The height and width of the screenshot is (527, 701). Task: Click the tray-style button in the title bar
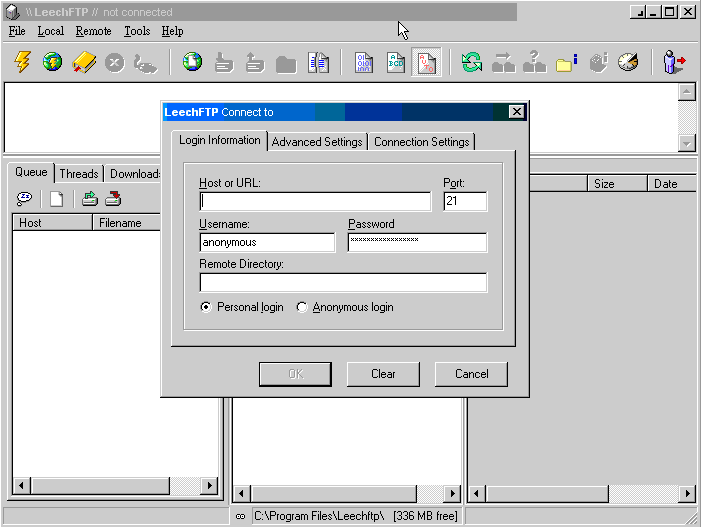(x=638, y=12)
